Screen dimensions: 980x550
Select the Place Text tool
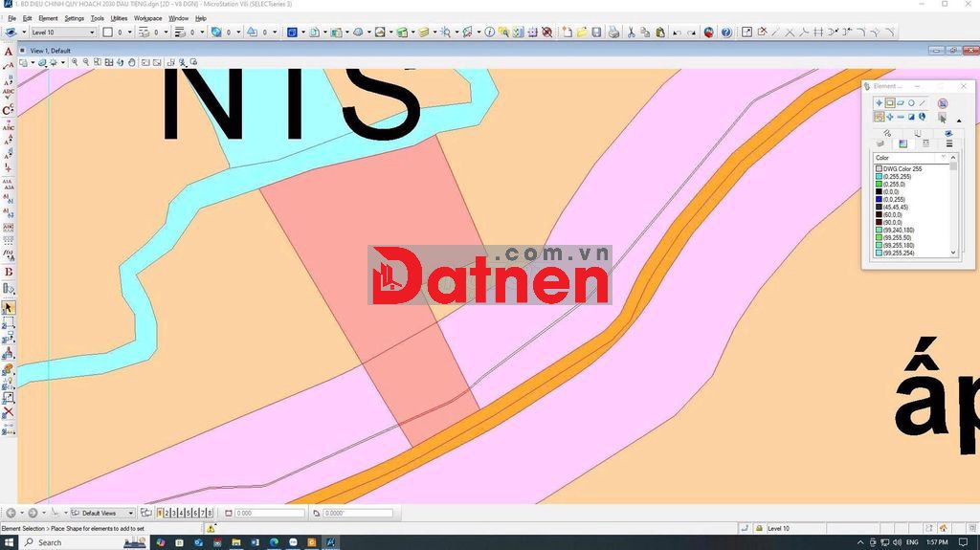coord(9,52)
